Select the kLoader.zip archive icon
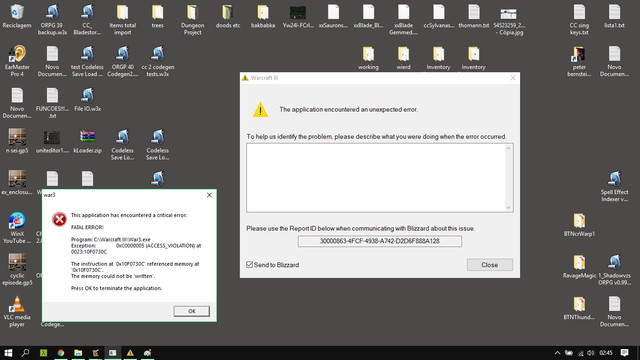640x360 pixels. (x=87, y=141)
